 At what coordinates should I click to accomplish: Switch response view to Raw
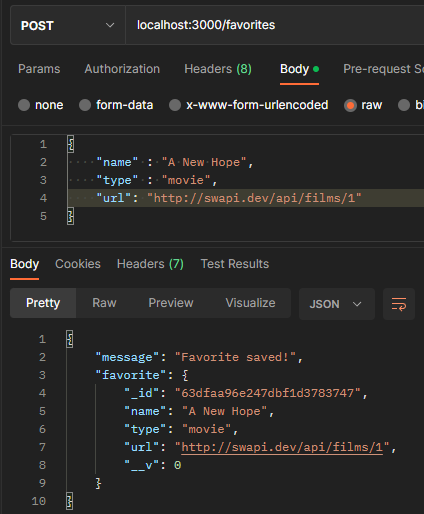(x=104, y=303)
